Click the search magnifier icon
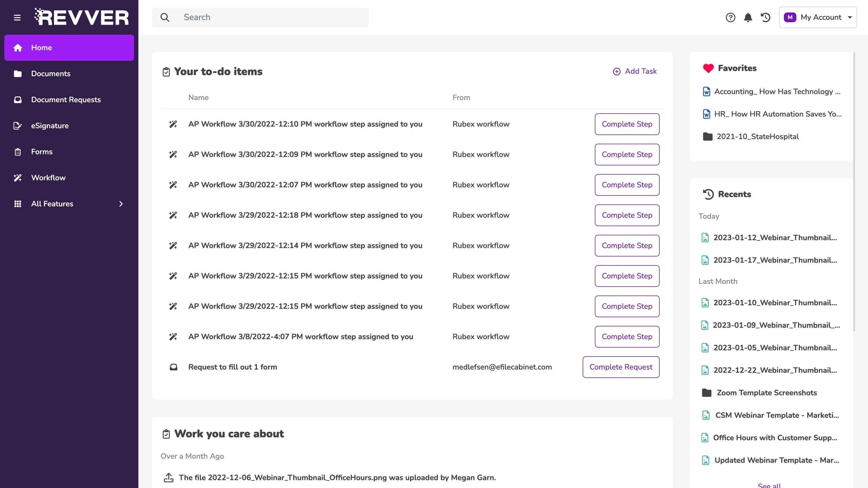 (165, 18)
